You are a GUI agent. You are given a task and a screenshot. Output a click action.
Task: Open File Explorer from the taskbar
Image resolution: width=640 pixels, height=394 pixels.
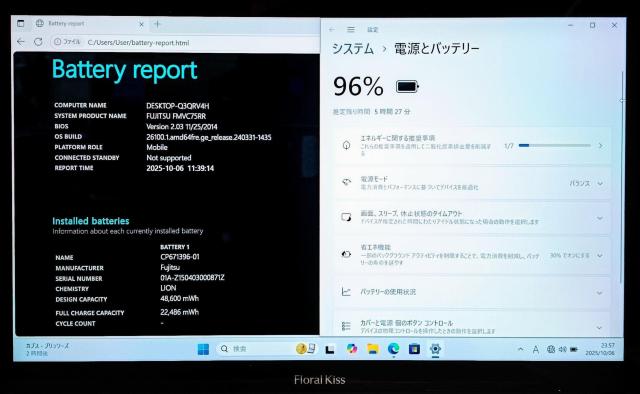[372, 349]
